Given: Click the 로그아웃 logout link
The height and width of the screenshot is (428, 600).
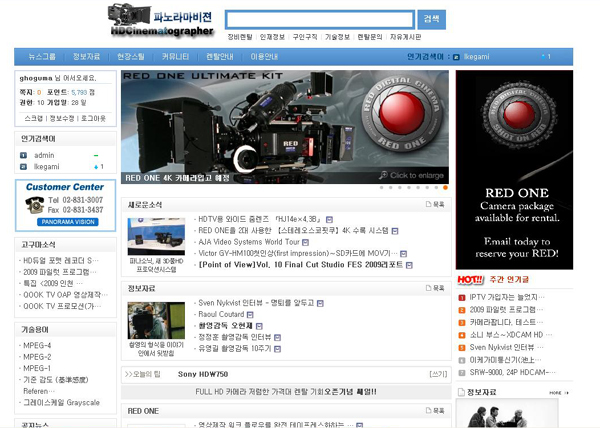Looking at the screenshot, I should click(x=93, y=118).
